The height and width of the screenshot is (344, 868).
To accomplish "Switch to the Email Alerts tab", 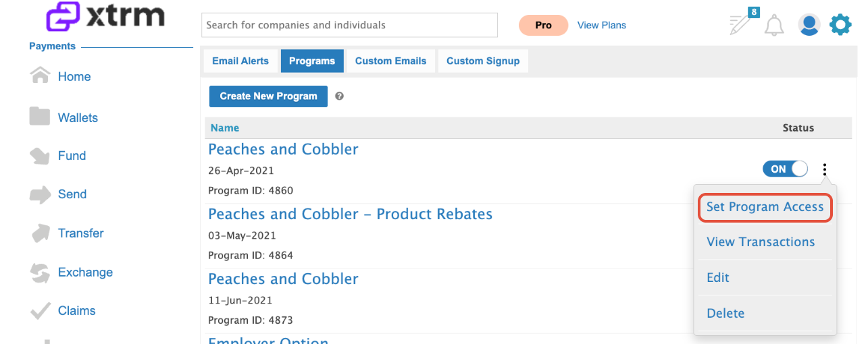I will (x=240, y=61).
